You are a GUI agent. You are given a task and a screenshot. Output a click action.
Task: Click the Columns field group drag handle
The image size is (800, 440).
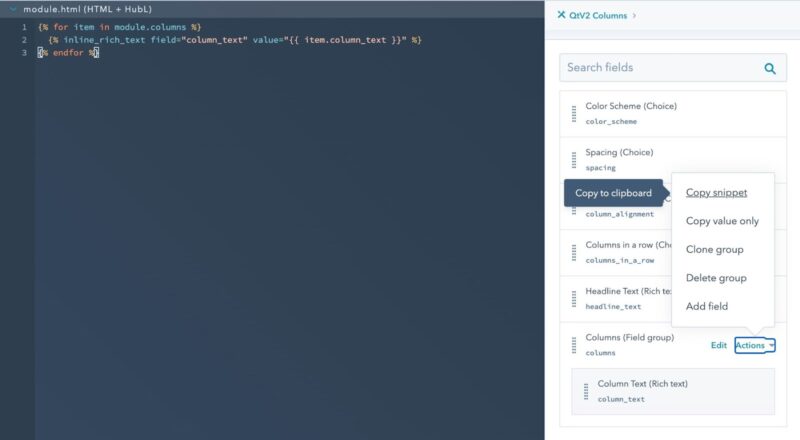click(573, 345)
